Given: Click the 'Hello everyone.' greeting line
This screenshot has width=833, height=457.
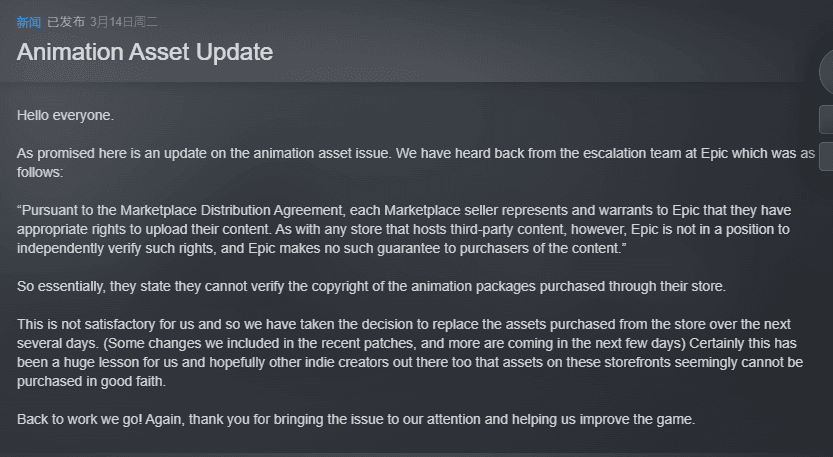Looking at the screenshot, I should coord(65,115).
